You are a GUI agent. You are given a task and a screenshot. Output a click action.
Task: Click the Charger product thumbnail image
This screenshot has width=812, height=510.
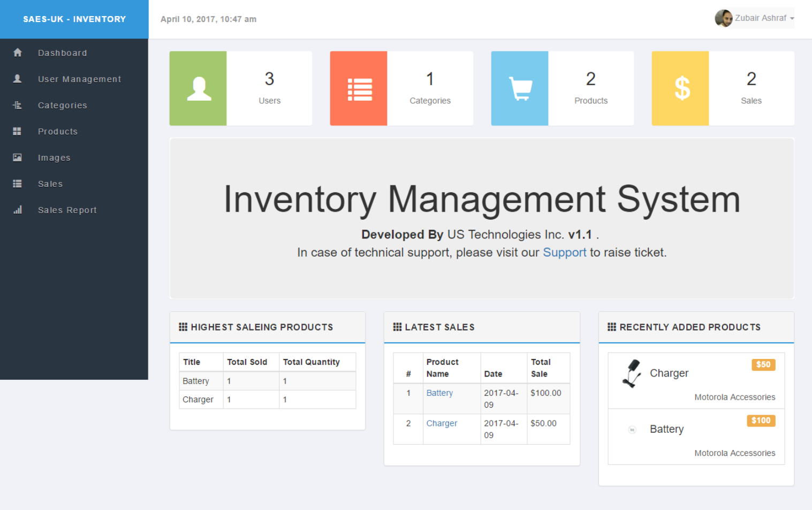tap(632, 373)
